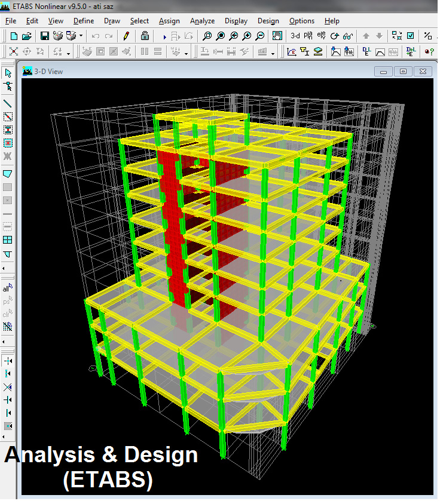The height and width of the screenshot is (504, 440).
Task: Open the Define menu
Action: [84, 21]
